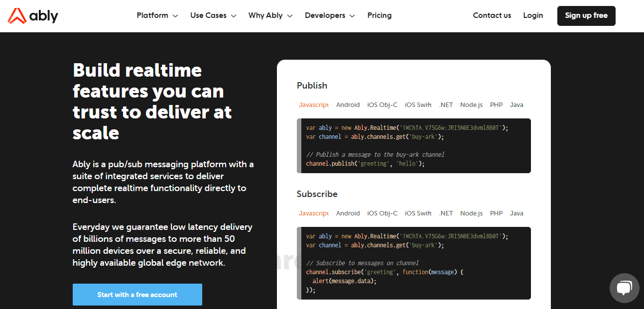Open the Contact us page
This screenshot has height=309, width=644.
click(x=492, y=15)
